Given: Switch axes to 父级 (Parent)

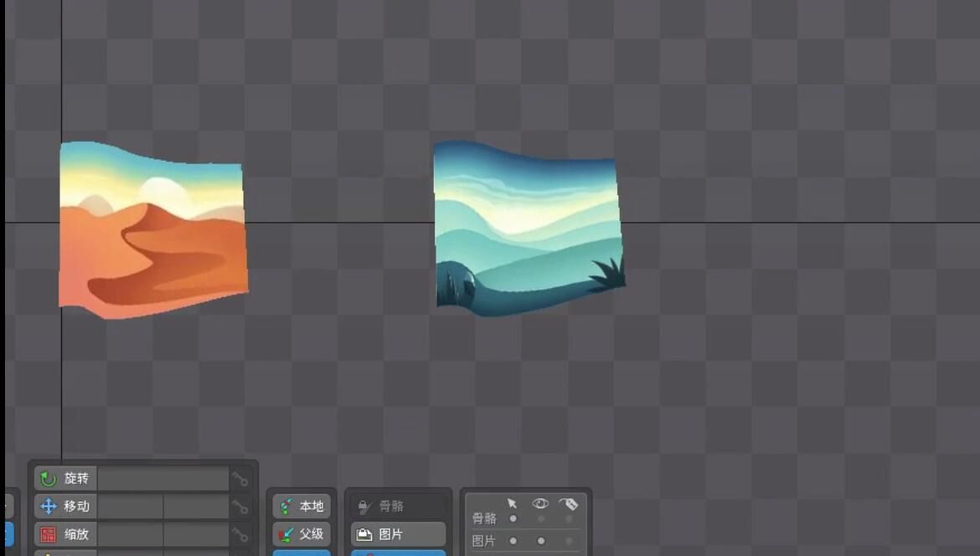Looking at the screenshot, I should pos(302,534).
